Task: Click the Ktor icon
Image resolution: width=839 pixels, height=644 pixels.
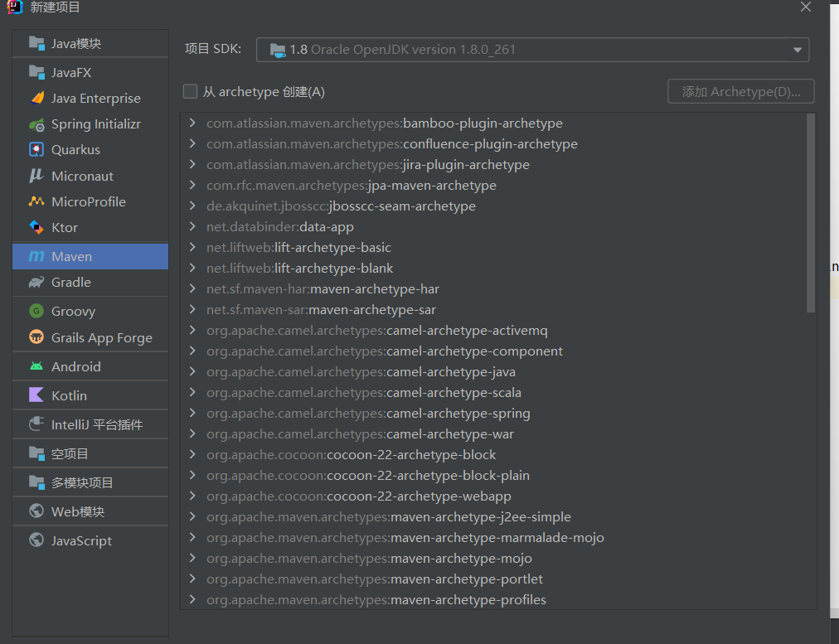Action: click(36, 227)
